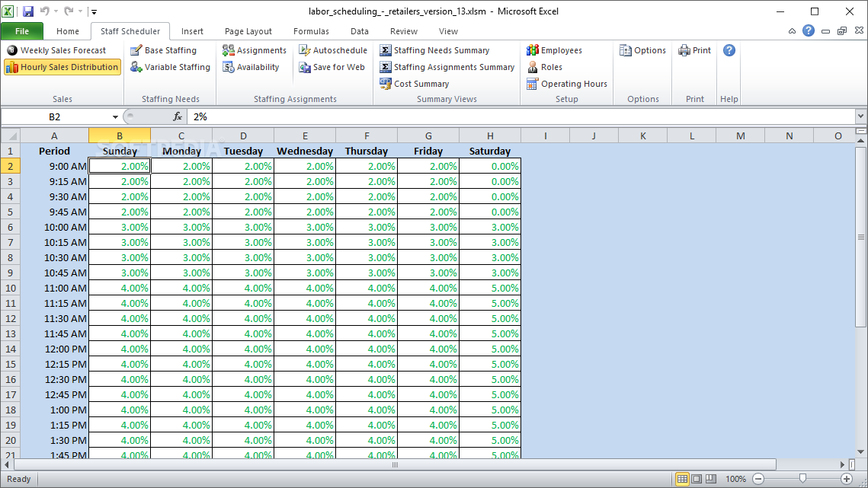Select the Wednesday header cell
This screenshot has width=868, height=488.
305,151
